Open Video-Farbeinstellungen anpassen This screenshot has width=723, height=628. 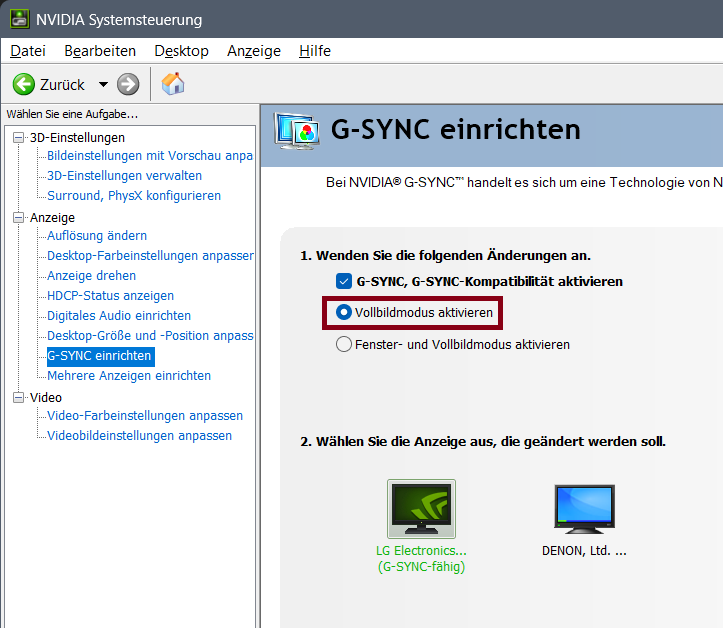click(x=145, y=415)
